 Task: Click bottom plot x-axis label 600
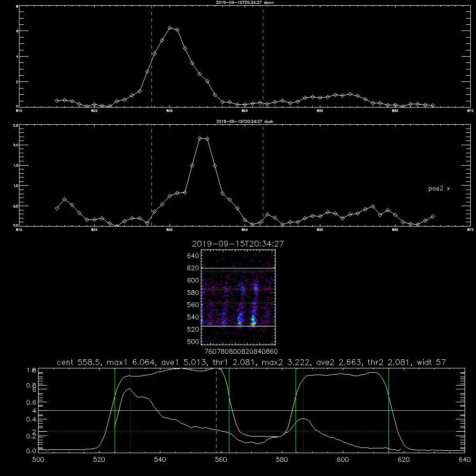343,460
